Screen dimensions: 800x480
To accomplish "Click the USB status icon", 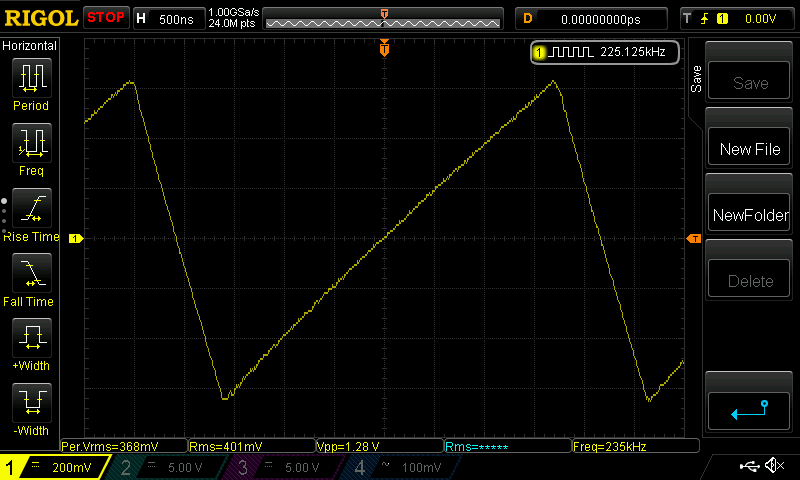I will coord(749,467).
